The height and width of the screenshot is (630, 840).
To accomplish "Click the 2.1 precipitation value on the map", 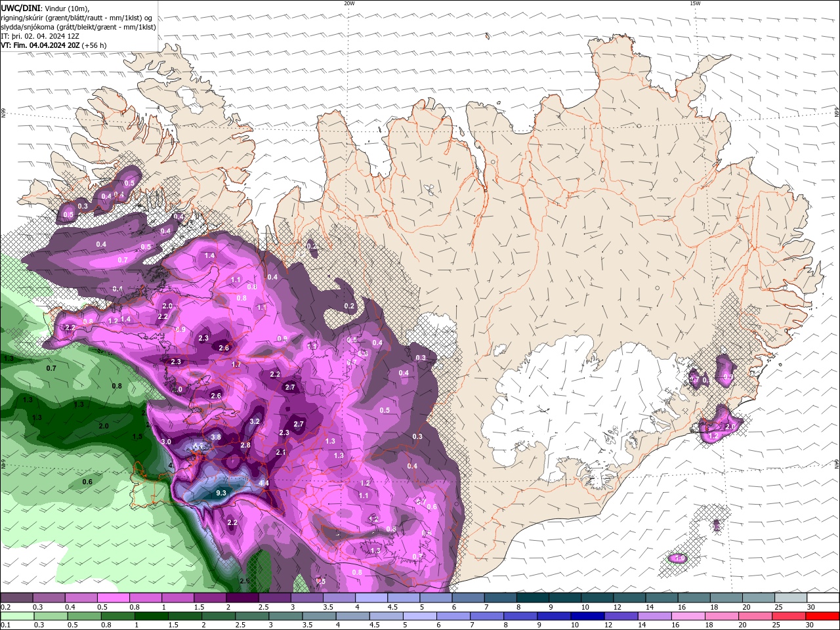I will pos(281,453).
